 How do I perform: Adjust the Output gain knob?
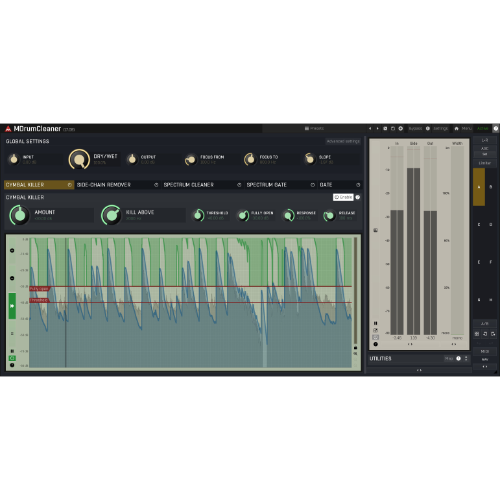pyautogui.click(x=132, y=159)
